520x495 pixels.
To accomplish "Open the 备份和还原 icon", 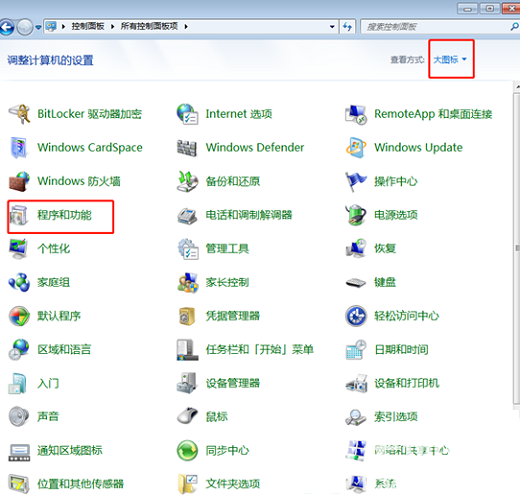I will (188, 181).
